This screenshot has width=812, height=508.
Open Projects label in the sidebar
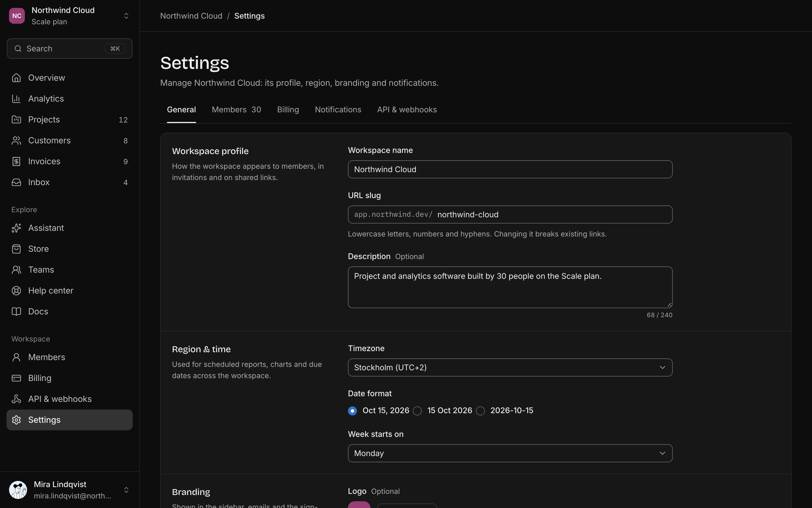click(x=44, y=119)
